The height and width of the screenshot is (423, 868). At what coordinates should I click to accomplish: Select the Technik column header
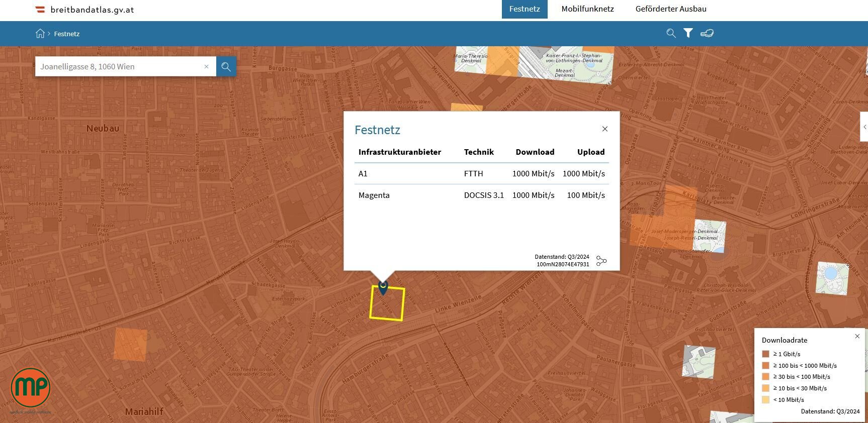pyautogui.click(x=479, y=152)
